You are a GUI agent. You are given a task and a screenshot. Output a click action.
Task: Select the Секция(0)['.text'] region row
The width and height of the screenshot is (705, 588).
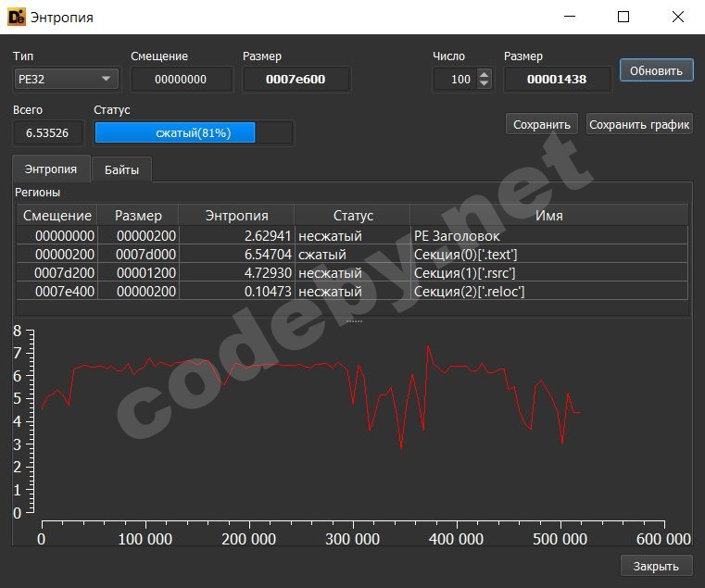pyautogui.click(x=352, y=255)
